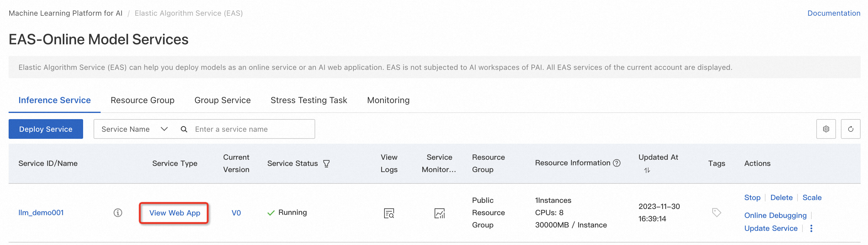Viewport: 868px width, 245px height.
Task: Click the search magnifier icon
Action: tap(184, 129)
